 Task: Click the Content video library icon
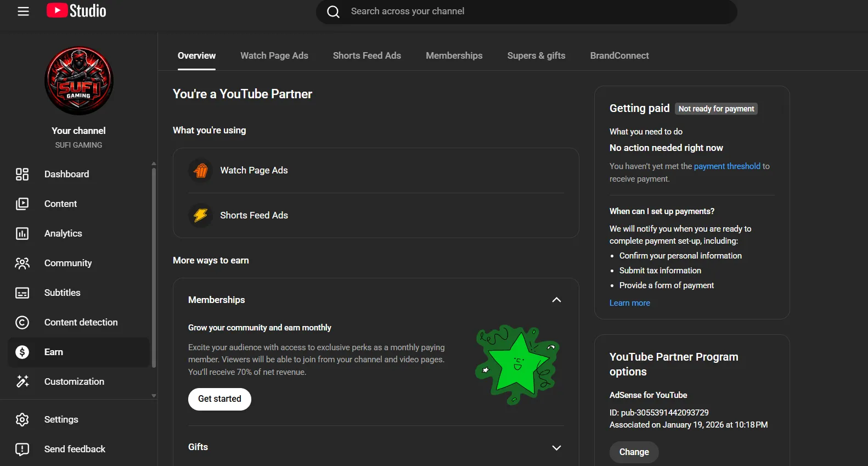[x=22, y=204]
